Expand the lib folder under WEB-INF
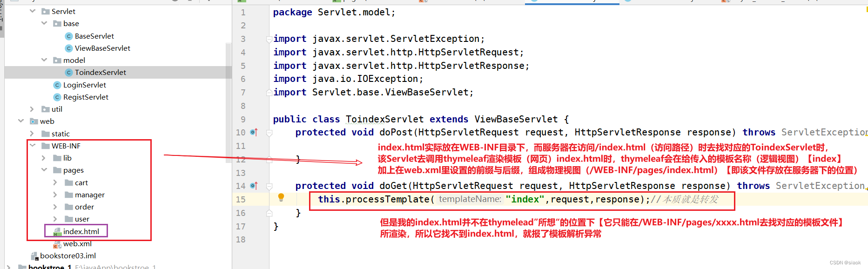This screenshot has width=868, height=269. (43, 158)
